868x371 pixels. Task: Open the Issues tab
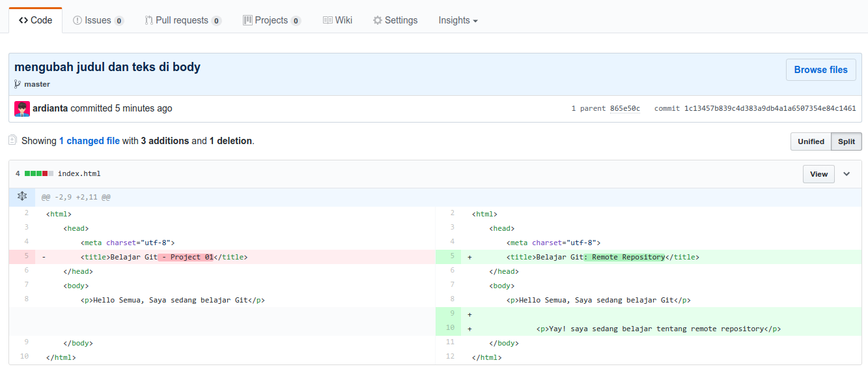[x=98, y=20]
